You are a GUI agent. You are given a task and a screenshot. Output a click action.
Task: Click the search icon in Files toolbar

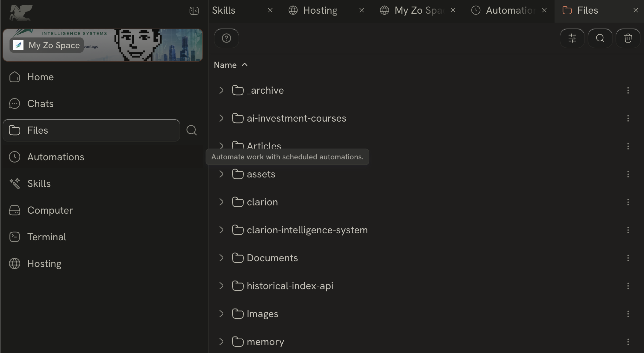pyautogui.click(x=600, y=38)
